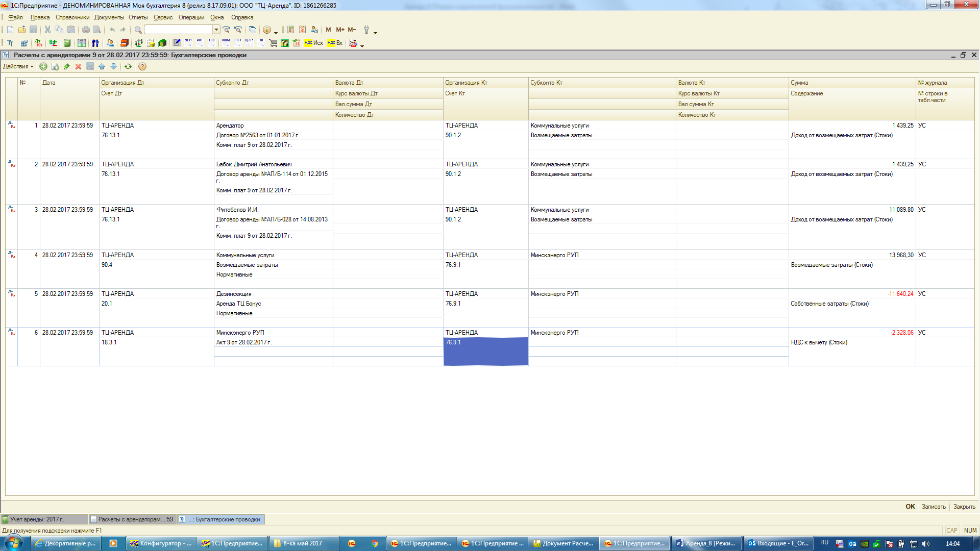Open the orange question mark Help icon
Image resolution: width=980 pixels, height=551 pixels.
point(142,66)
